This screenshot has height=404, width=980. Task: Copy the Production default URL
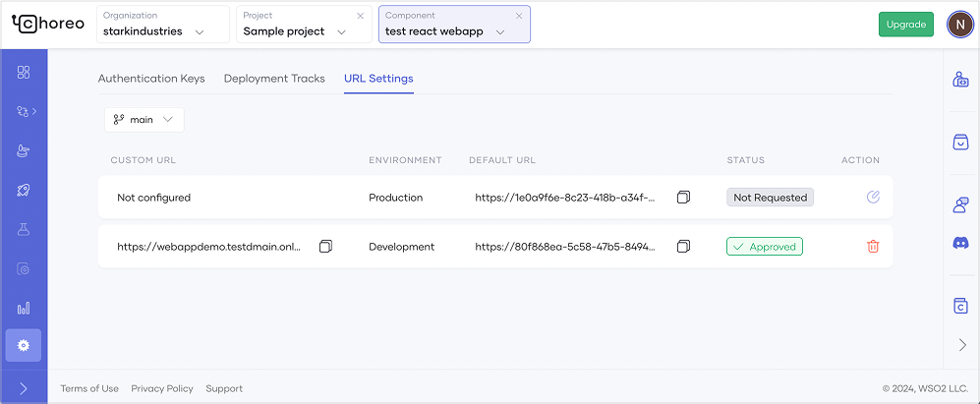[683, 198]
